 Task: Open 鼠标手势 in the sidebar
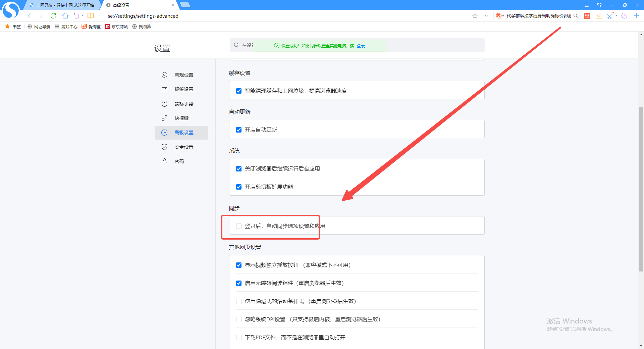(x=181, y=104)
